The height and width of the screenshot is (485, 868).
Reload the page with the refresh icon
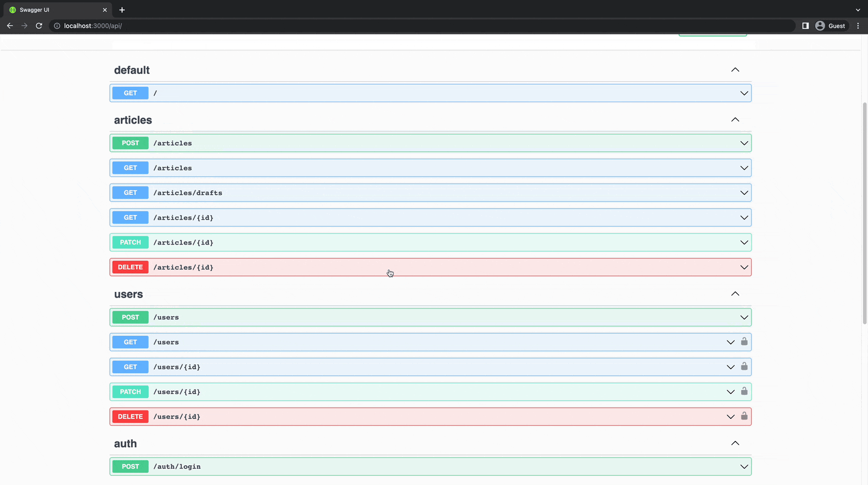coord(38,25)
